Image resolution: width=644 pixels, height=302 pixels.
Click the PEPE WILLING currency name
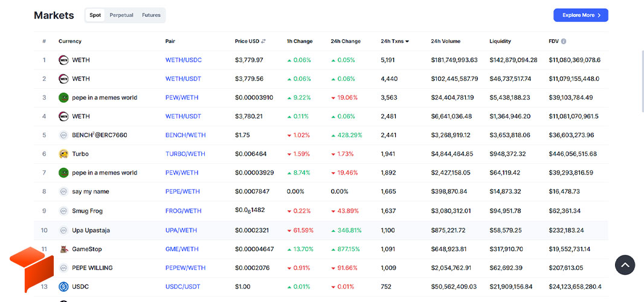click(92, 268)
